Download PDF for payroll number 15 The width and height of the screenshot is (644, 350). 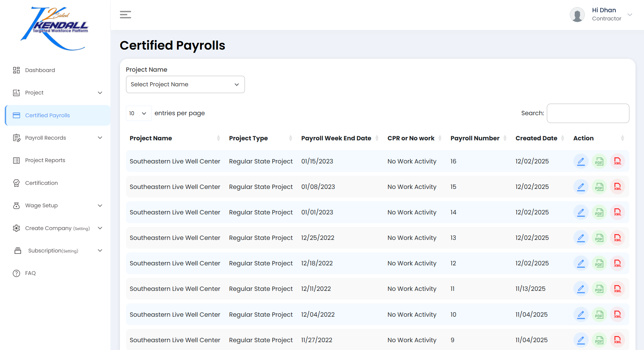point(599,187)
